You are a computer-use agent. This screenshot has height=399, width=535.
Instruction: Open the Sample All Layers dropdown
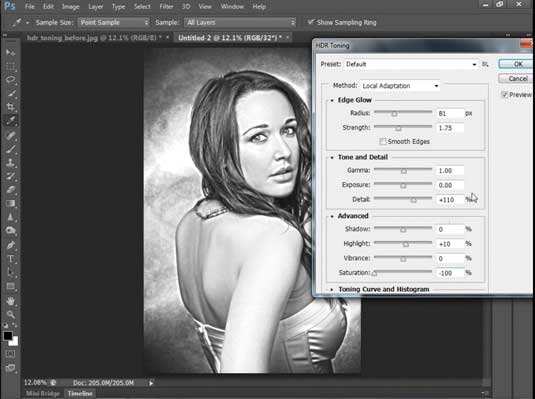[240, 23]
